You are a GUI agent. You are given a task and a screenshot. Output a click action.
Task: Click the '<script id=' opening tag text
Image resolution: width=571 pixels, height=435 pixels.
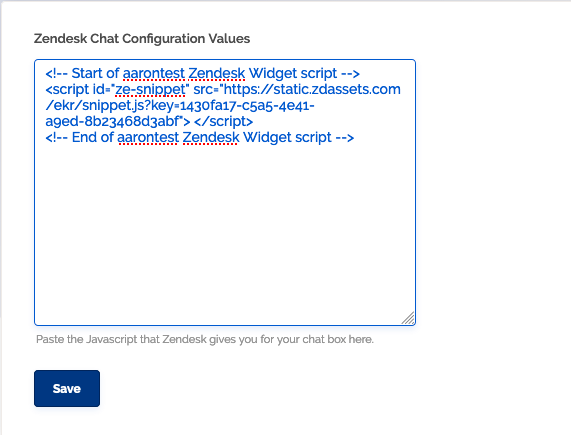coord(75,90)
